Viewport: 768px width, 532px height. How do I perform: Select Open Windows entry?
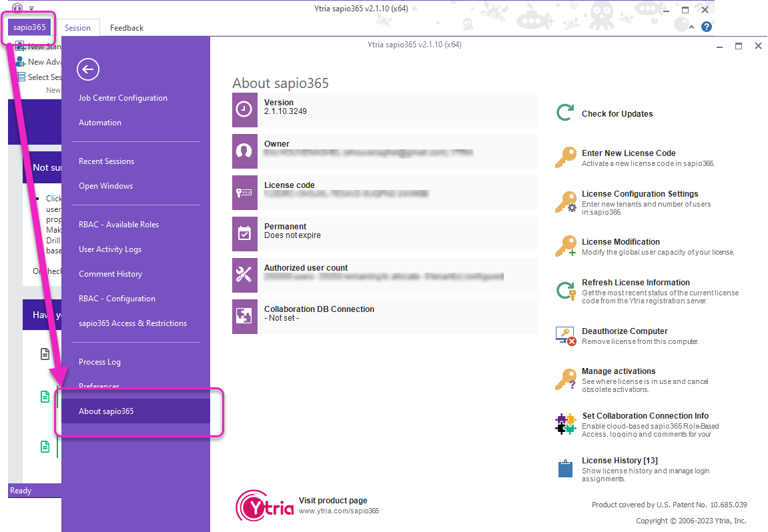pos(106,186)
